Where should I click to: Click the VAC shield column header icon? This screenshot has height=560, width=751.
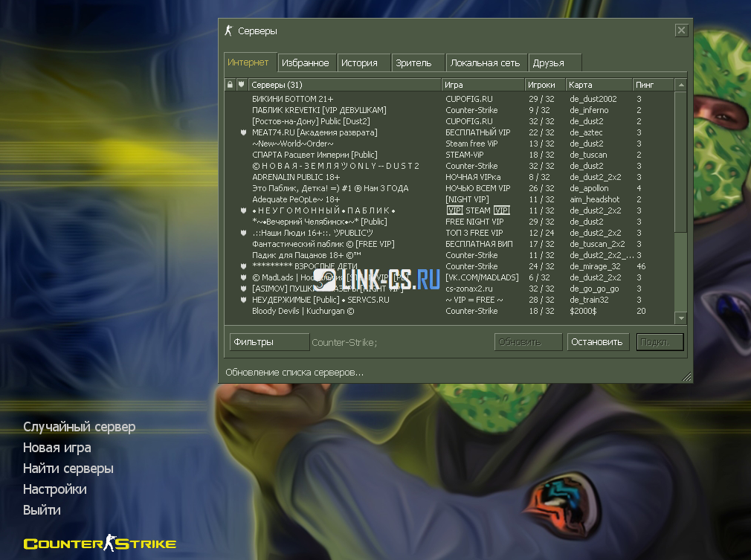(x=242, y=85)
